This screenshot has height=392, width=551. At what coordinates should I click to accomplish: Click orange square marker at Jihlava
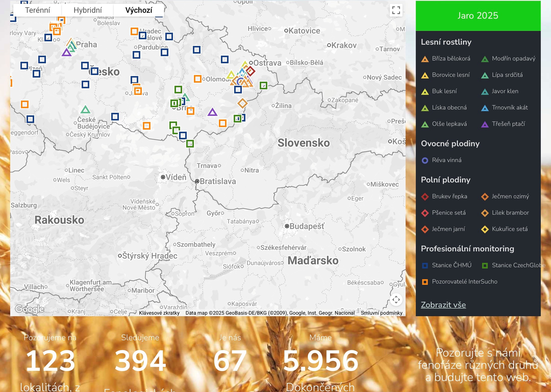pos(138,91)
